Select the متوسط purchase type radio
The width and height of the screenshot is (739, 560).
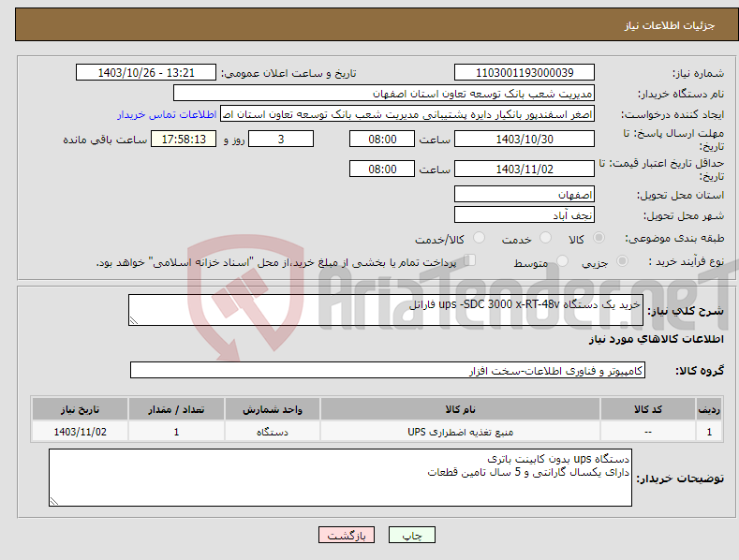562,260
